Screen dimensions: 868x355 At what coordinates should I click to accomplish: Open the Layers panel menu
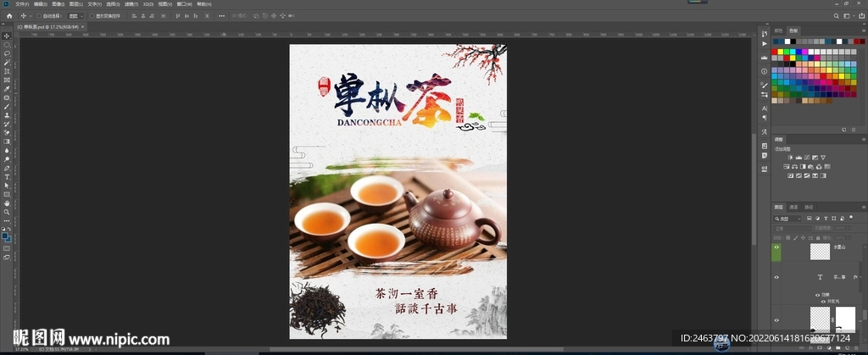[864, 208]
